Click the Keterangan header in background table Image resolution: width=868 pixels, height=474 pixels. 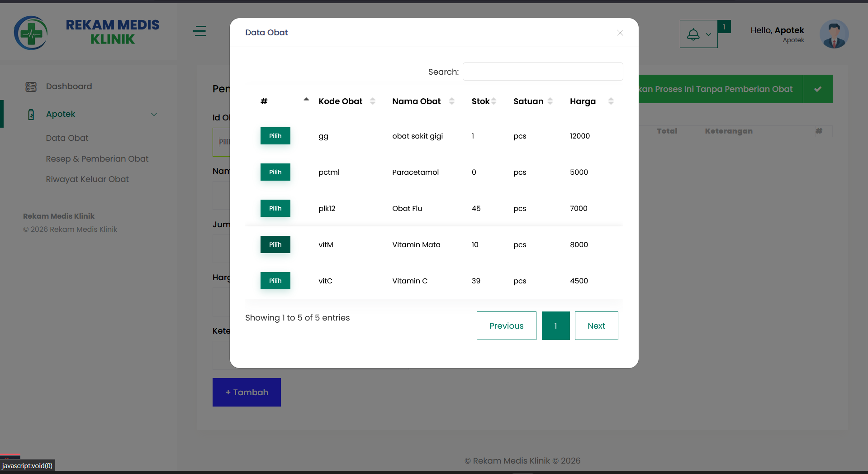729,131
